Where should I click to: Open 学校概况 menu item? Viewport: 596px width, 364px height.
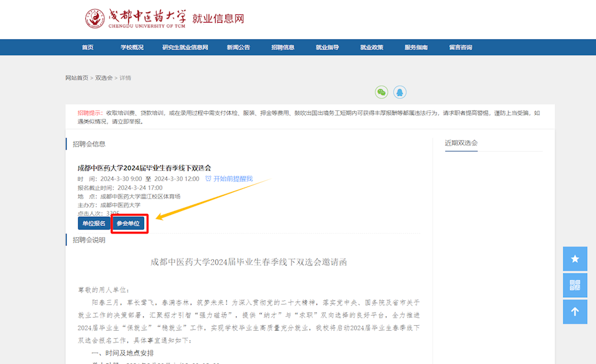coord(132,47)
